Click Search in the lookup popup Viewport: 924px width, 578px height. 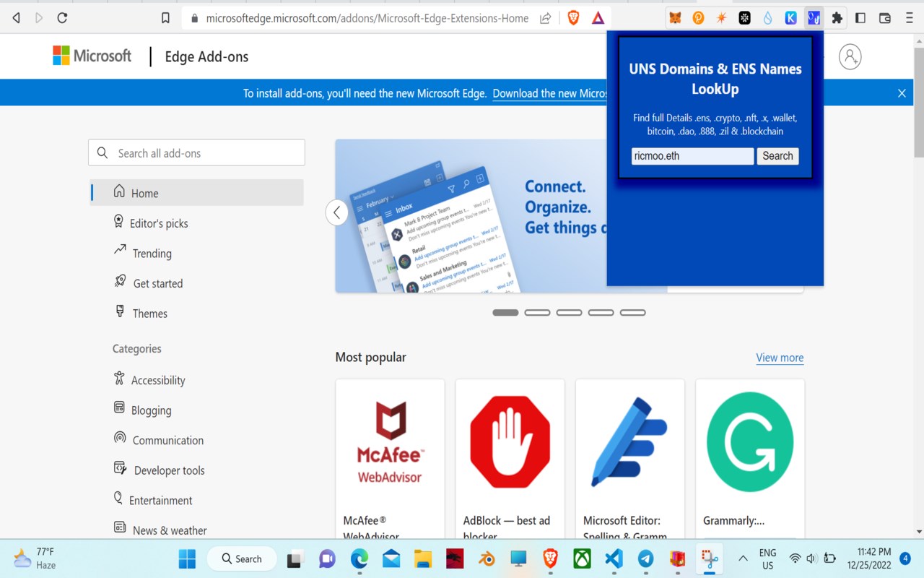(x=777, y=156)
